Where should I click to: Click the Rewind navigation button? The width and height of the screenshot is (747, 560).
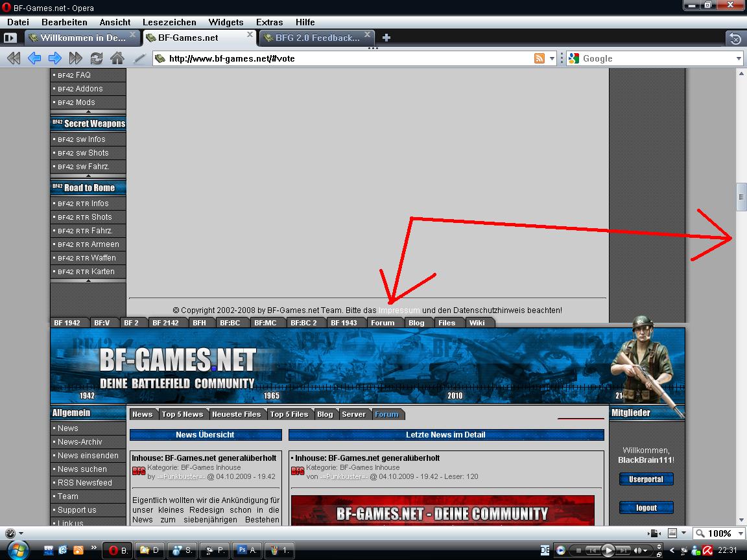tap(14, 58)
